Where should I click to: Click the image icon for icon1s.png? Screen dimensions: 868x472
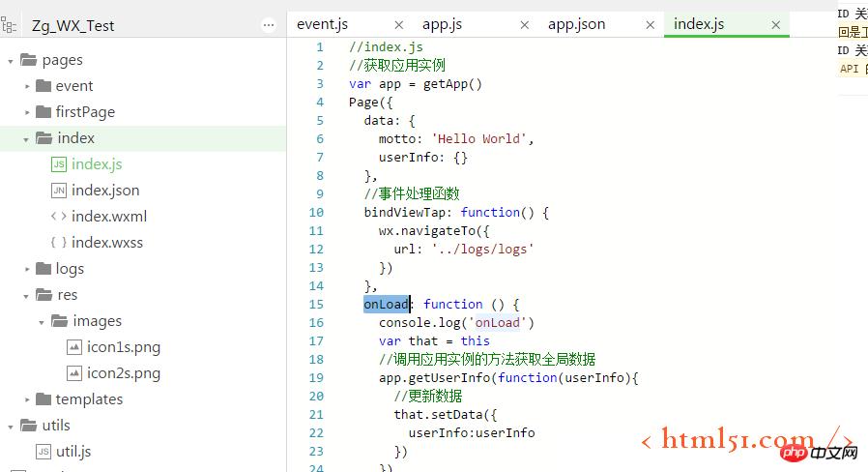point(74,347)
